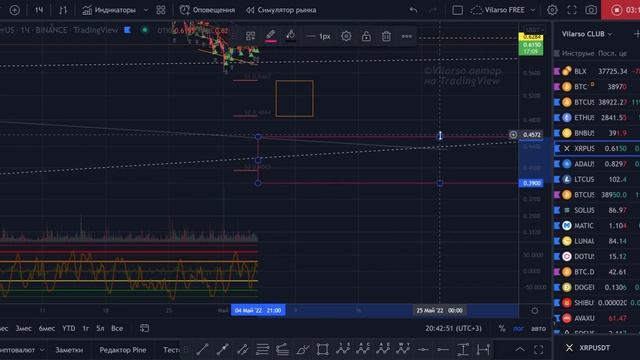The image size is (640, 360).
Task: Select the 6мес time range
Action: (47, 328)
